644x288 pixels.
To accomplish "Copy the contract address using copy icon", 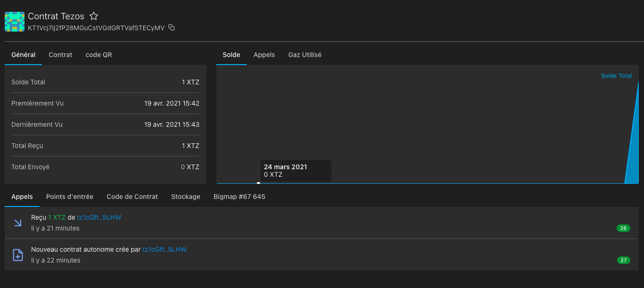I will (x=171, y=28).
